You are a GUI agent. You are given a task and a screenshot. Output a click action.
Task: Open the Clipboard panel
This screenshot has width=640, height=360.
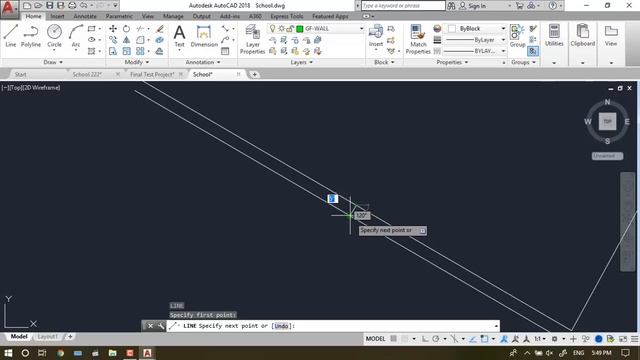582,36
